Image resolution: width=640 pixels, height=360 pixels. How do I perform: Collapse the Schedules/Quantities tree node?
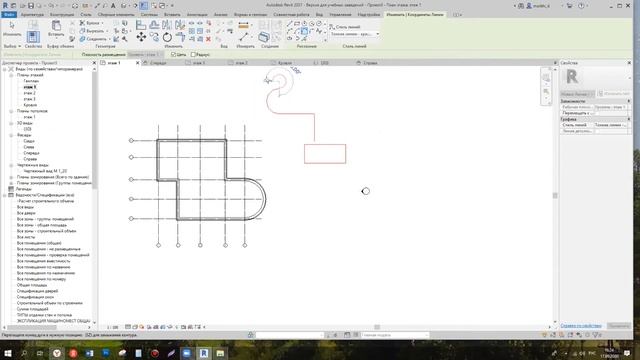(x=5, y=195)
